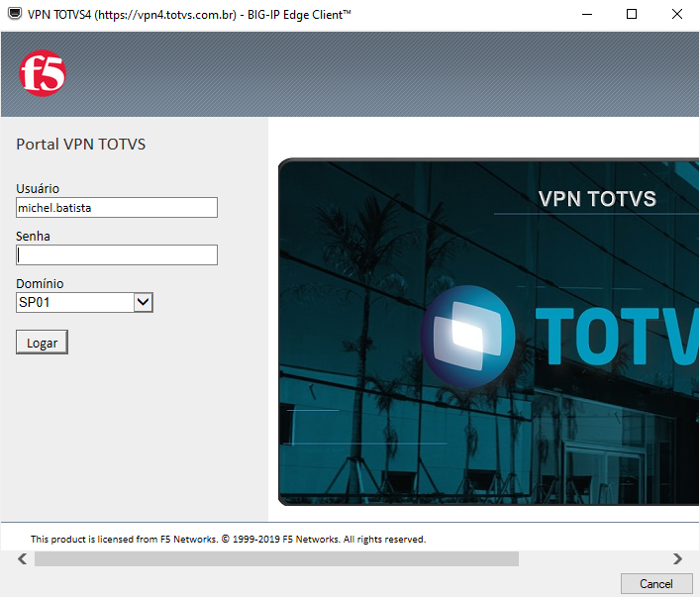This screenshot has height=597, width=700.
Task: Click the F5 Networks license text
Action: click(228, 539)
